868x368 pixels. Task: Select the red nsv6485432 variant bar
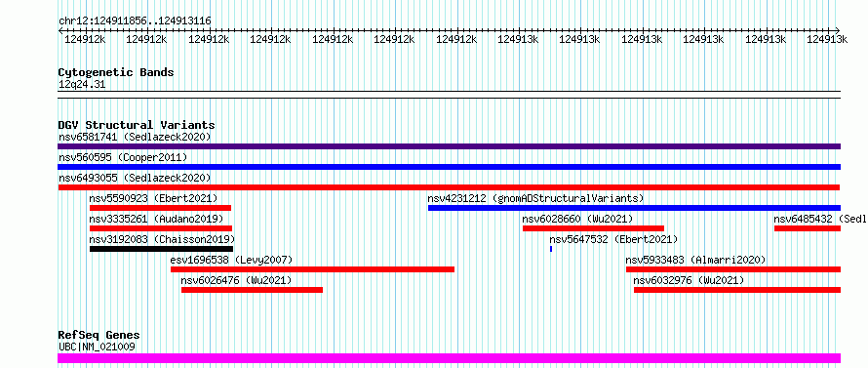pyautogui.click(x=808, y=228)
